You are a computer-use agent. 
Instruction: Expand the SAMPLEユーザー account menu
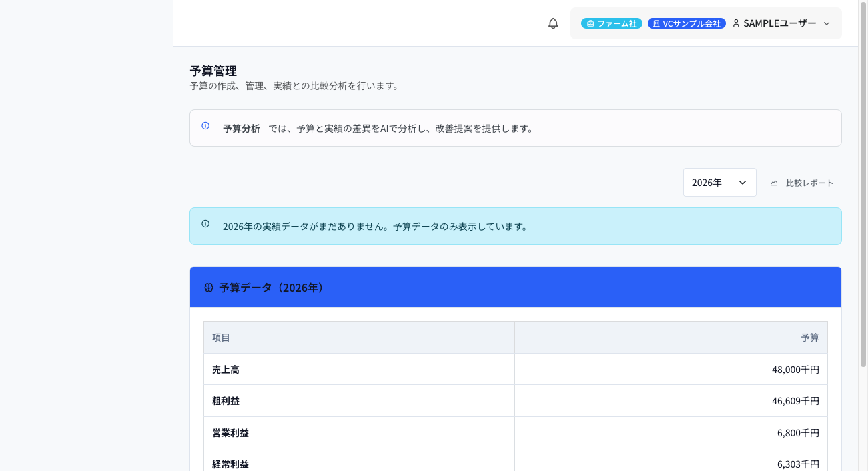[827, 23]
